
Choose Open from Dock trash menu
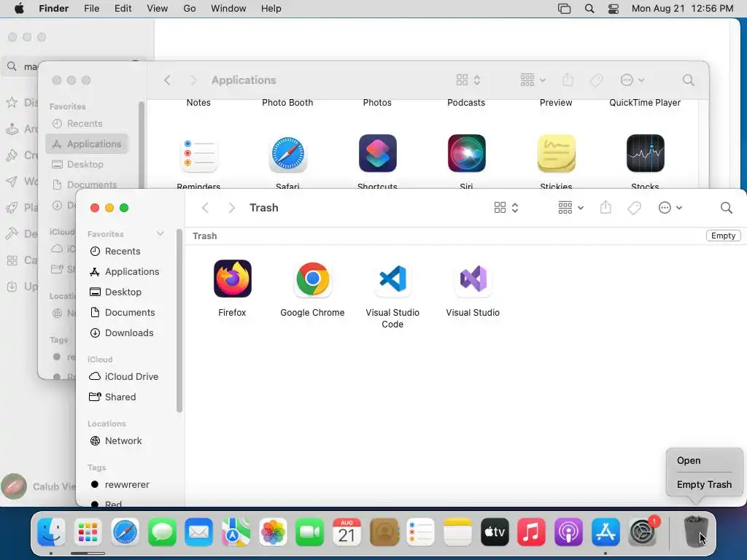689,461
